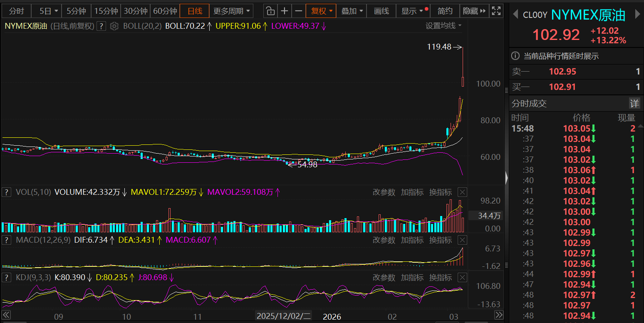Toggle 隐藏 to hide side panel
Image resolution: width=644 pixels, height=323 pixels.
(x=474, y=11)
